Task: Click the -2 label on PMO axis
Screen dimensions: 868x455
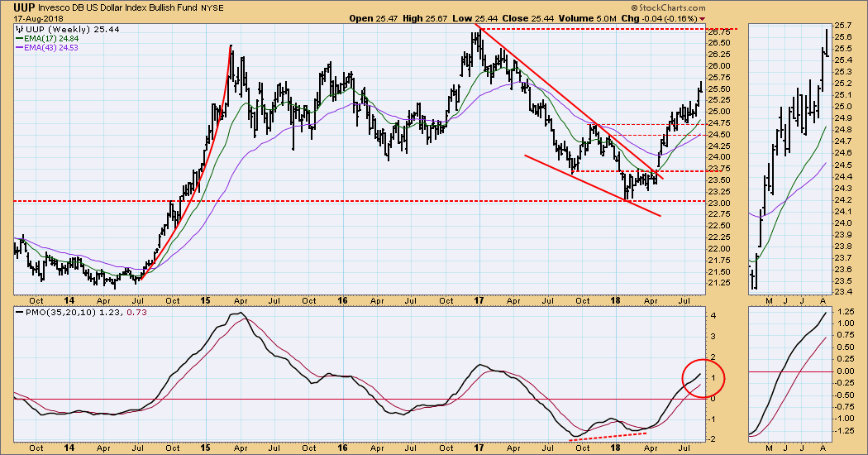Action: (x=712, y=439)
